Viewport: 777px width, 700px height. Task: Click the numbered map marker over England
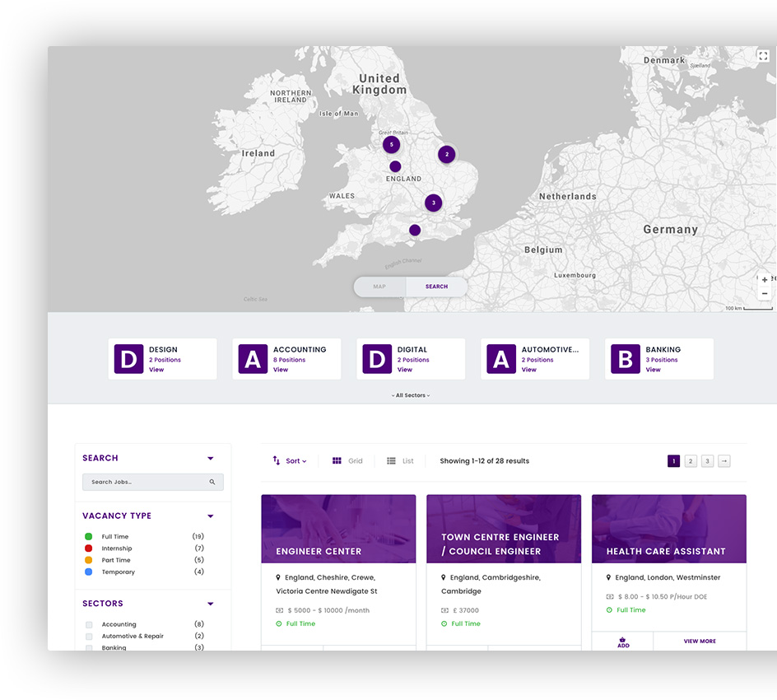tap(434, 202)
